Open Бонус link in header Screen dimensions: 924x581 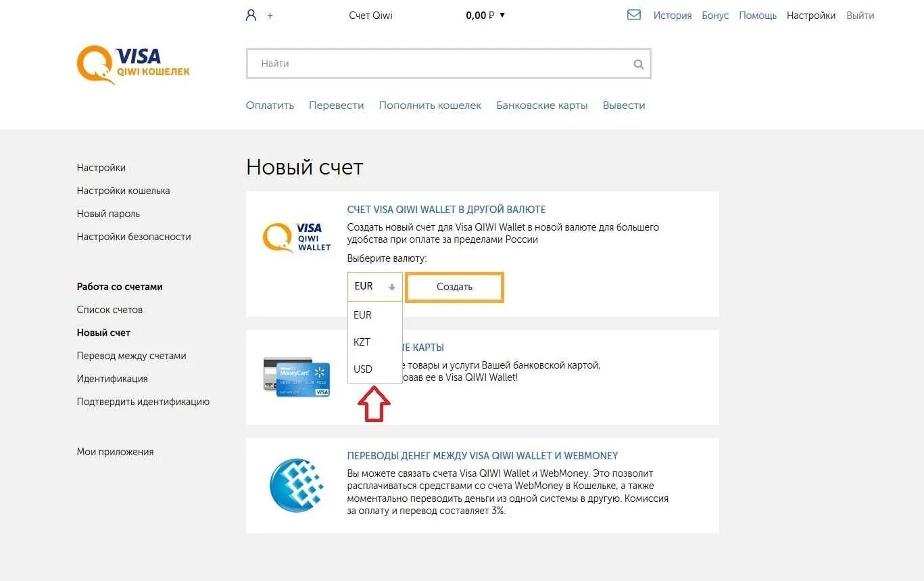715,16
